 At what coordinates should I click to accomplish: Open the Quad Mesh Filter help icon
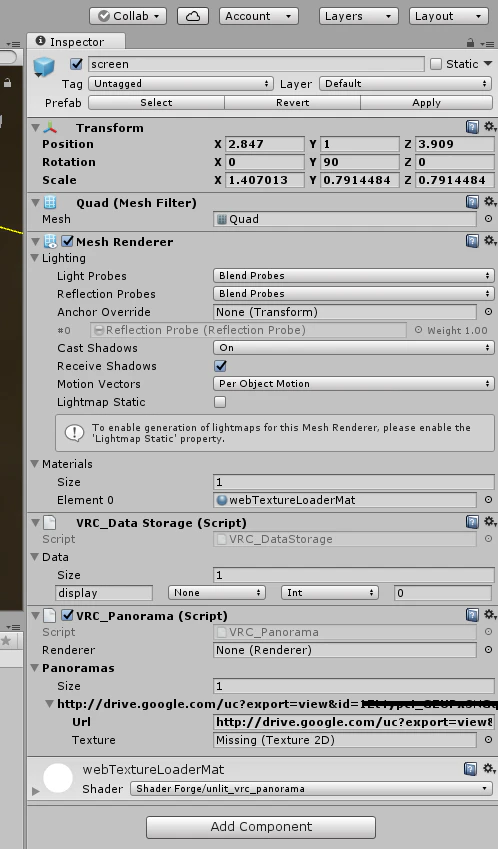(472, 203)
